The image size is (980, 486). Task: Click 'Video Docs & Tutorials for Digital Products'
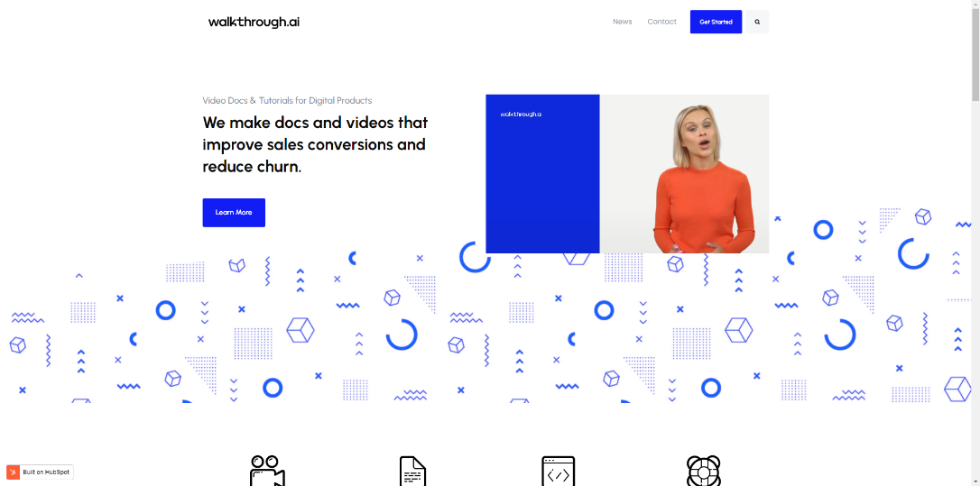point(287,101)
